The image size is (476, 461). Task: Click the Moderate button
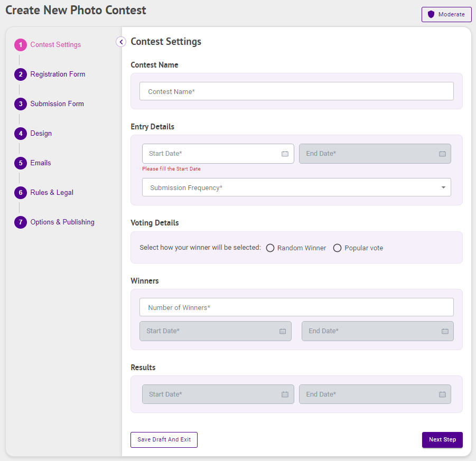click(x=446, y=14)
